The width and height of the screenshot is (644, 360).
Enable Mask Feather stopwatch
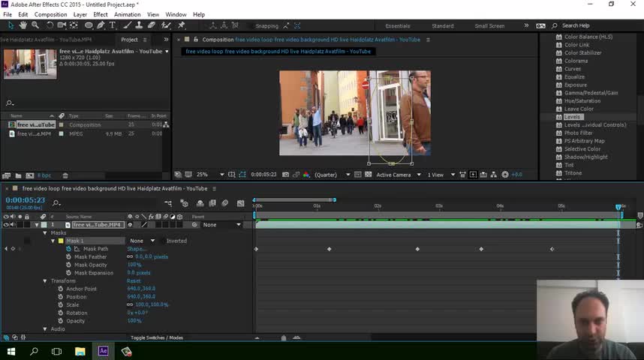click(68, 257)
